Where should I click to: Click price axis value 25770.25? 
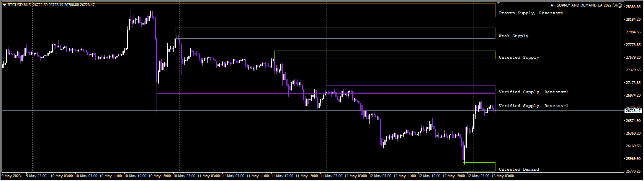click(633, 171)
